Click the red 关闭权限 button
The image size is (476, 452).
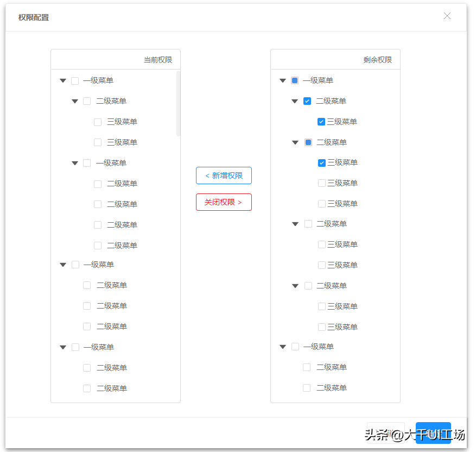[x=224, y=202]
